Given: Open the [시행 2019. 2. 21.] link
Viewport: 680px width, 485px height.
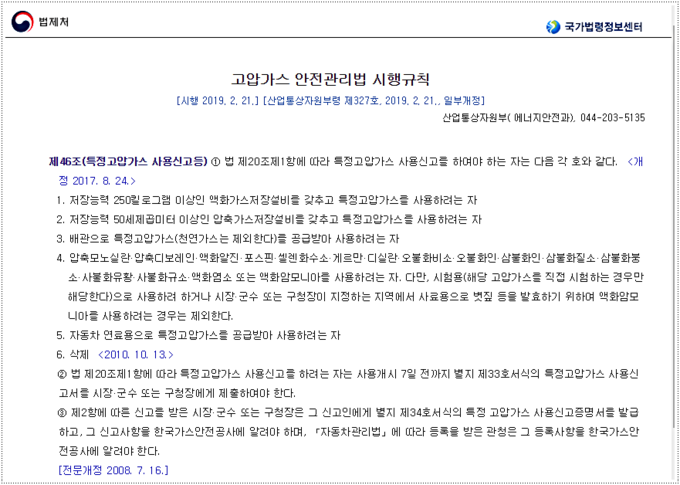Looking at the screenshot, I should point(219,101).
